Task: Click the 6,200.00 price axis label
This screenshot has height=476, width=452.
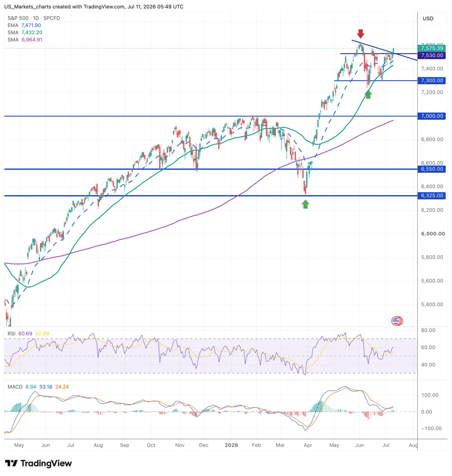Action: coord(432,210)
